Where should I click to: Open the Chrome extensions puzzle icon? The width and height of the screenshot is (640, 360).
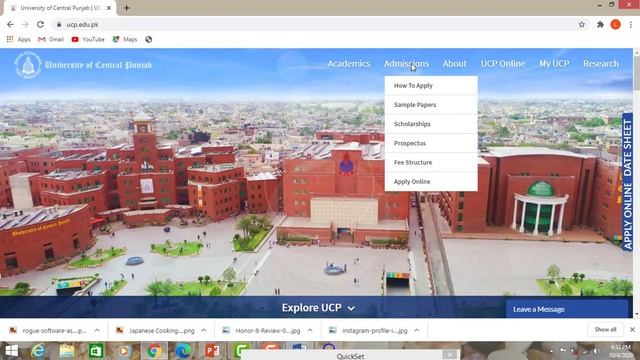click(x=600, y=24)
